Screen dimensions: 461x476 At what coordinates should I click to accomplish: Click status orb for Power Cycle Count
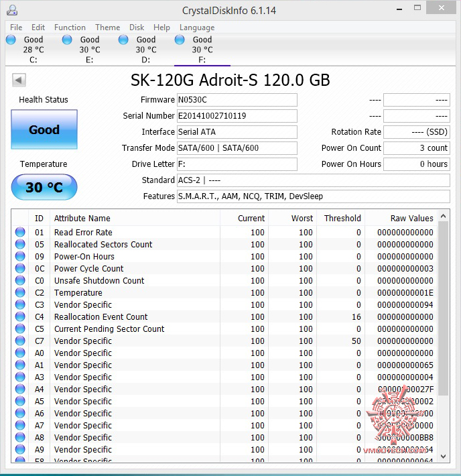pyautogui.click(x=20, y=268)
